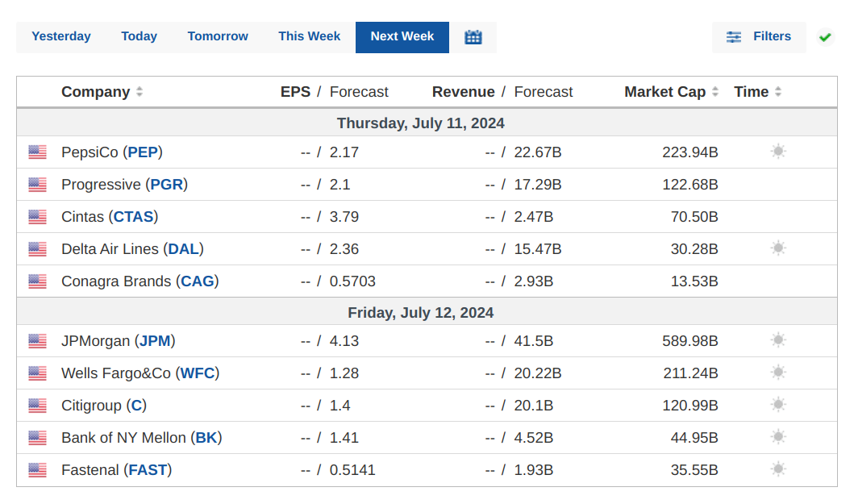Click the US flag in Fastenal row

(x=38, y=469)
